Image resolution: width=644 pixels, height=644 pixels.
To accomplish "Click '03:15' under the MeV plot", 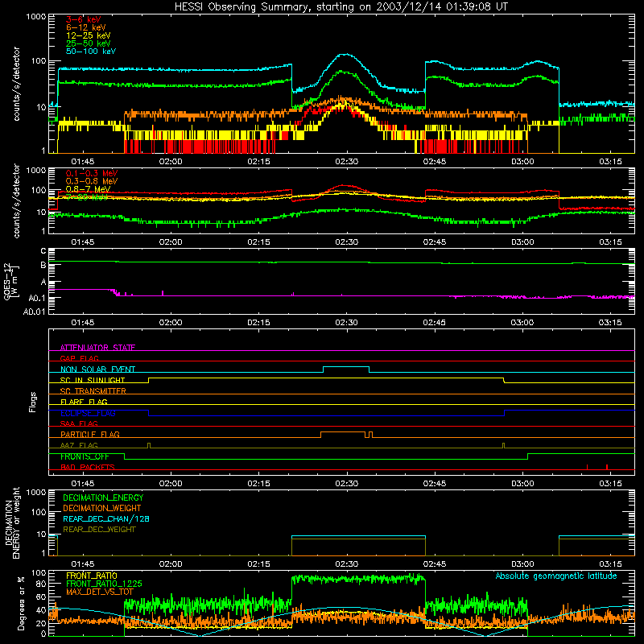I will point(611,242).
